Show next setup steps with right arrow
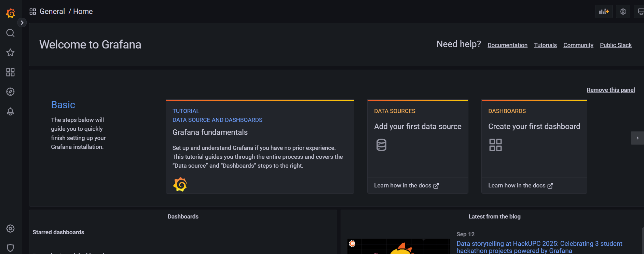This screenshot has width=644, height=254. (x=638, y=138)
